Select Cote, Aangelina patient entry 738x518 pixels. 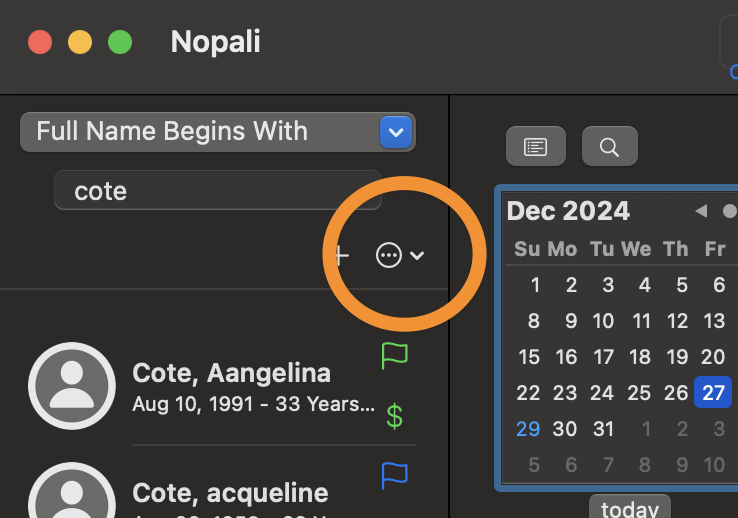(221, 386)
